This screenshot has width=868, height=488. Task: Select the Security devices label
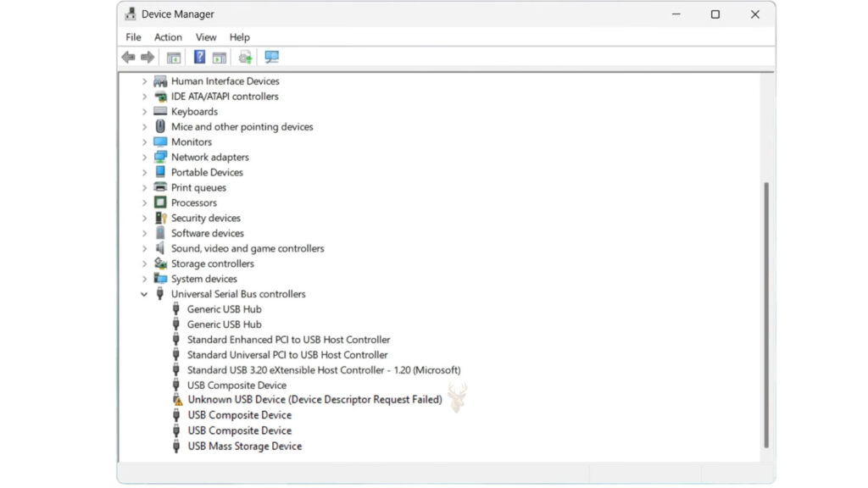pos(205,218)
